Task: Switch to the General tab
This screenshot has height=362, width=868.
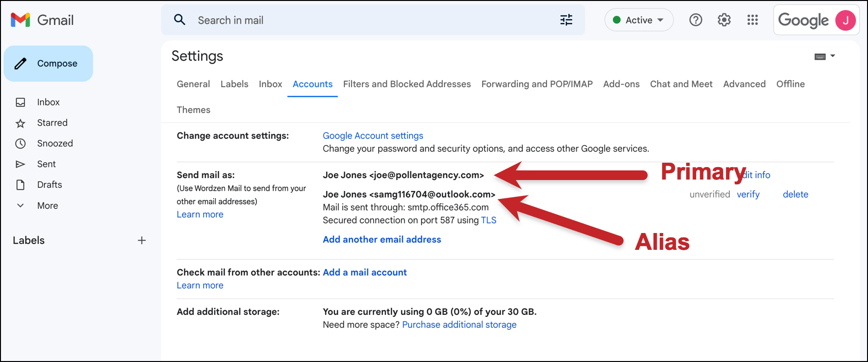Action: coord(193,84)
